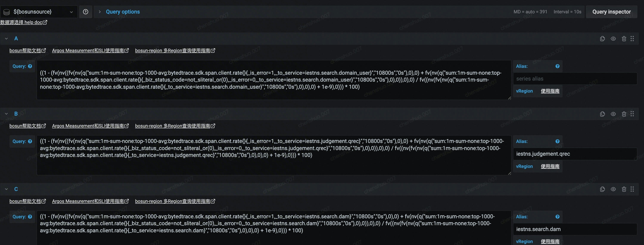Image resolution: width=644 pixels, height=245 pixels.
Task: Expand Query options section
Action: click(x=123, y=12)
